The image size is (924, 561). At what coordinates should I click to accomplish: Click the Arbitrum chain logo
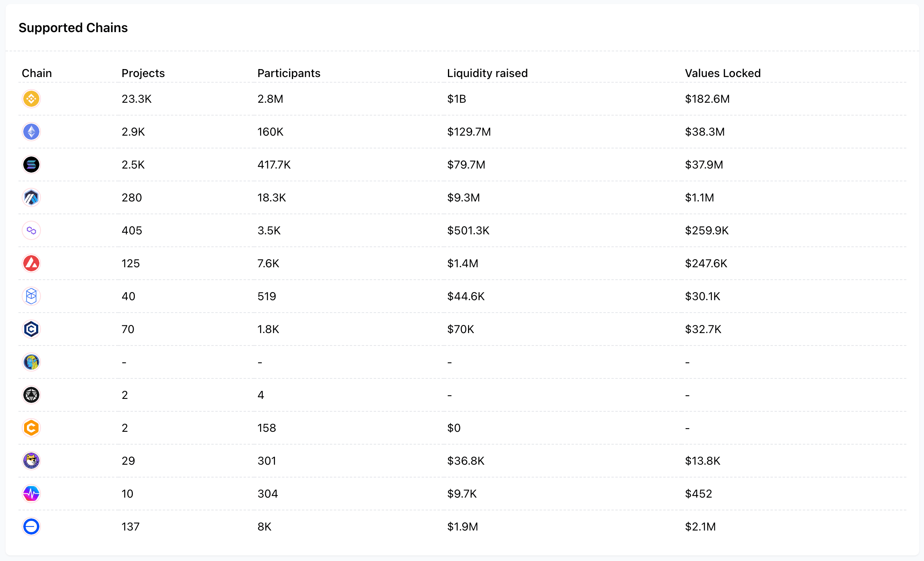[31, 197]
